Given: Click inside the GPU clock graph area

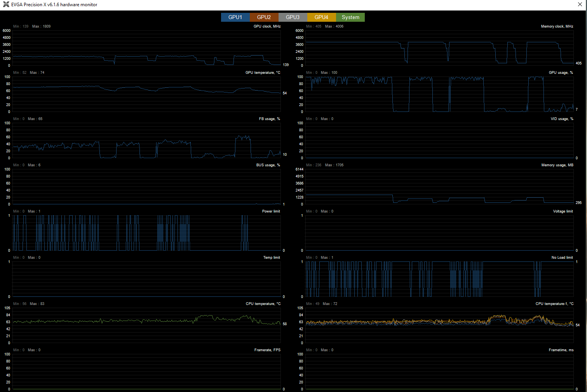Looking at the screenshot, I should [146, 48].
